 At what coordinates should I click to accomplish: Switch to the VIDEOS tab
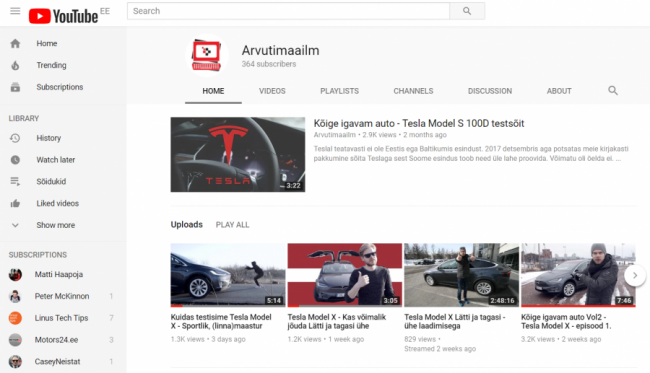272,91
